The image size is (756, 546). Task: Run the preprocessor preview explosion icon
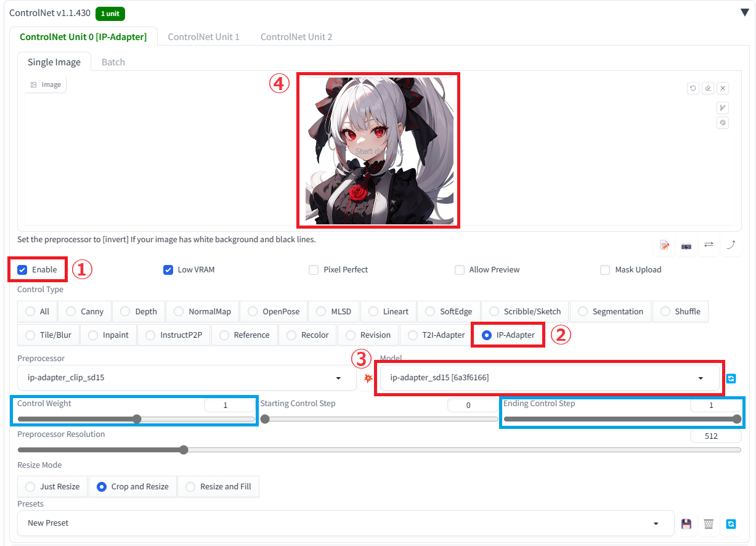pyautogui.click(x=368, y=378)
